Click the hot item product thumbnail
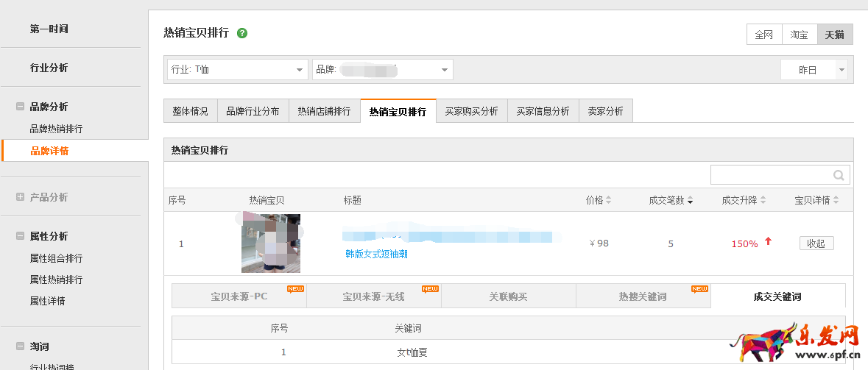This screenshot has width=868, height=370. tap(270, 243)
